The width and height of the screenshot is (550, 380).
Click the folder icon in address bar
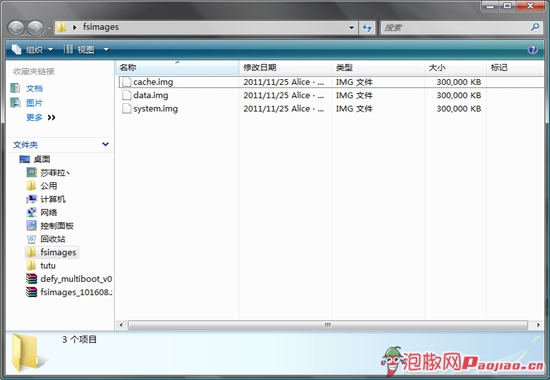[61, 27]
